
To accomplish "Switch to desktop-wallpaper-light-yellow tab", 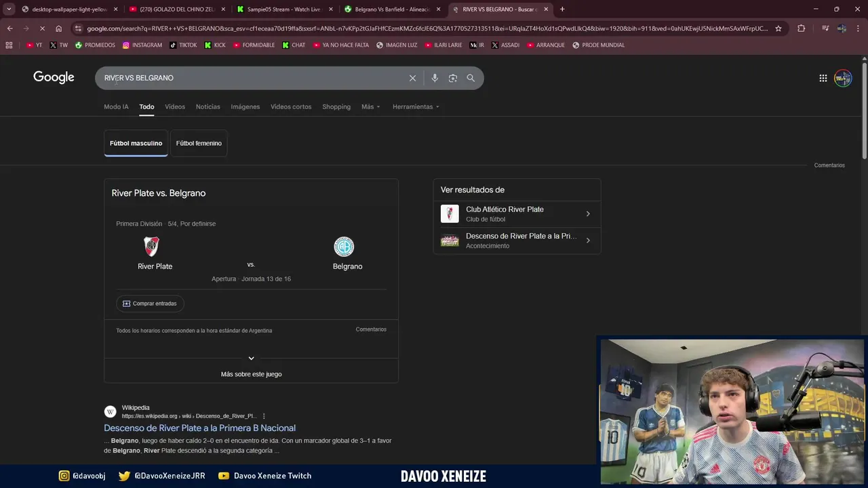I will 70,9.
